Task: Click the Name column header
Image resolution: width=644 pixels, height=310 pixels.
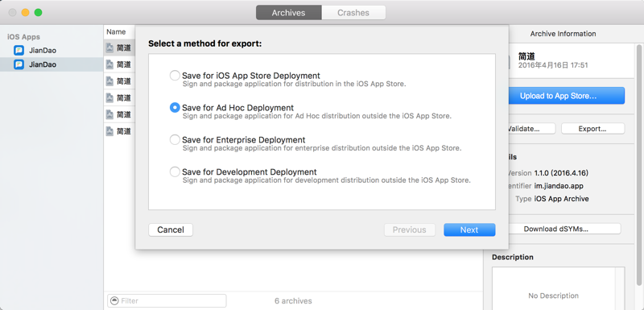Action: (116, 31)
